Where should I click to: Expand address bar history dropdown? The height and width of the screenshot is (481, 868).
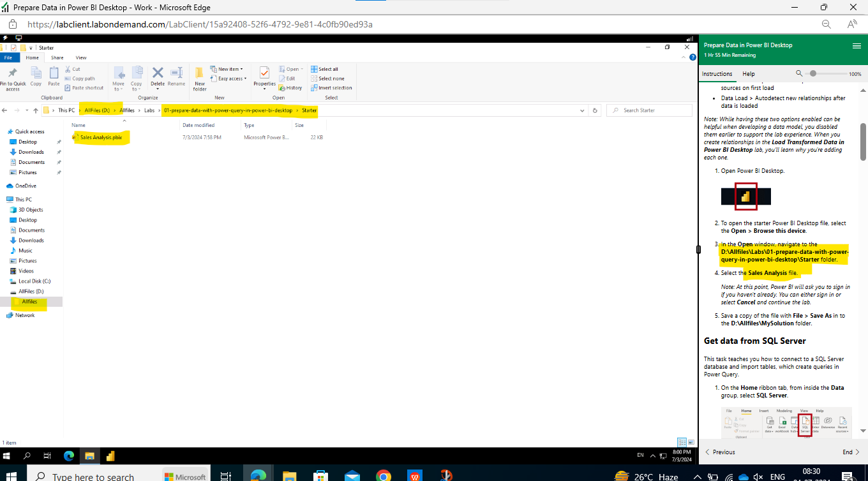point(582,110)
